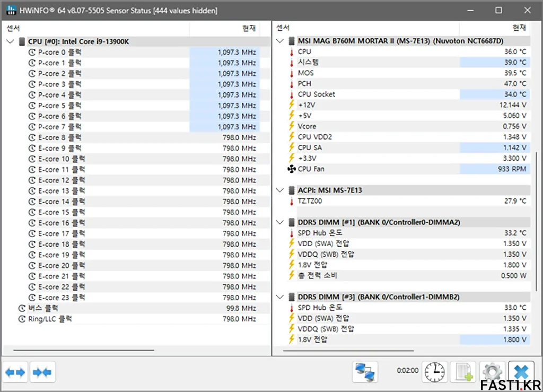543x392 pixels.
Task: Select 1.8V voltage row under DIMM #3
Action: (x=408, y=339)
